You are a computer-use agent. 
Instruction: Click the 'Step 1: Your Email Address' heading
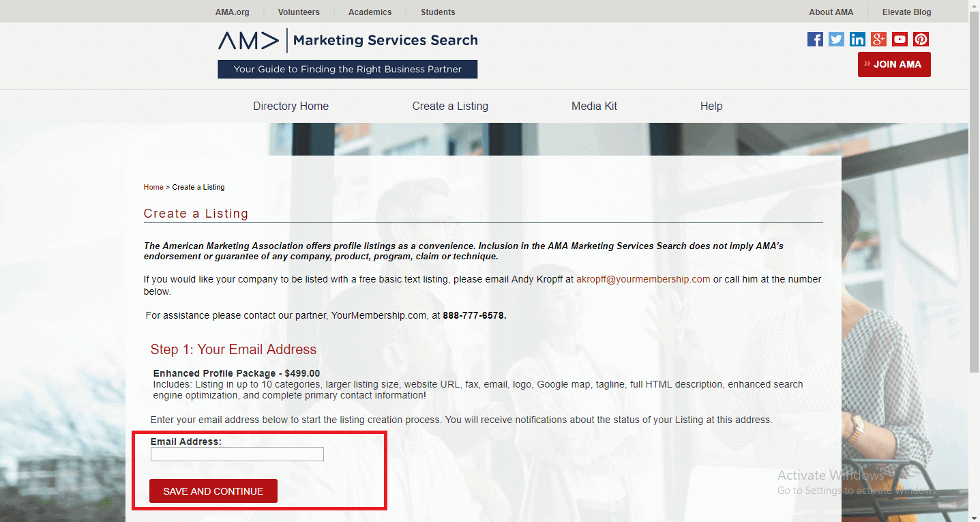[233, 349]
